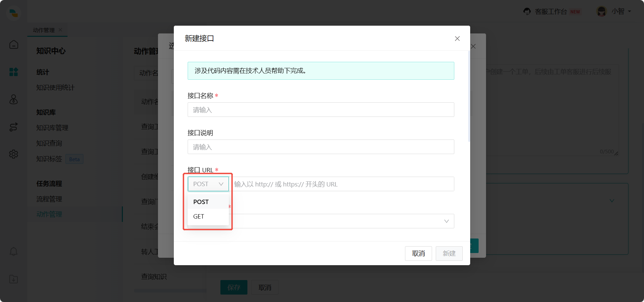Click the 小智 user avatar

(x=601, y=11)
